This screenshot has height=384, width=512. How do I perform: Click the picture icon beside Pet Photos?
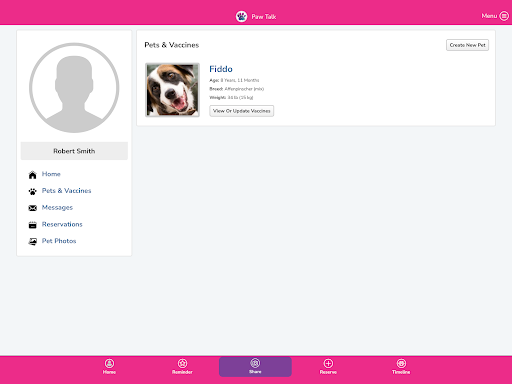tap(32, 241)
